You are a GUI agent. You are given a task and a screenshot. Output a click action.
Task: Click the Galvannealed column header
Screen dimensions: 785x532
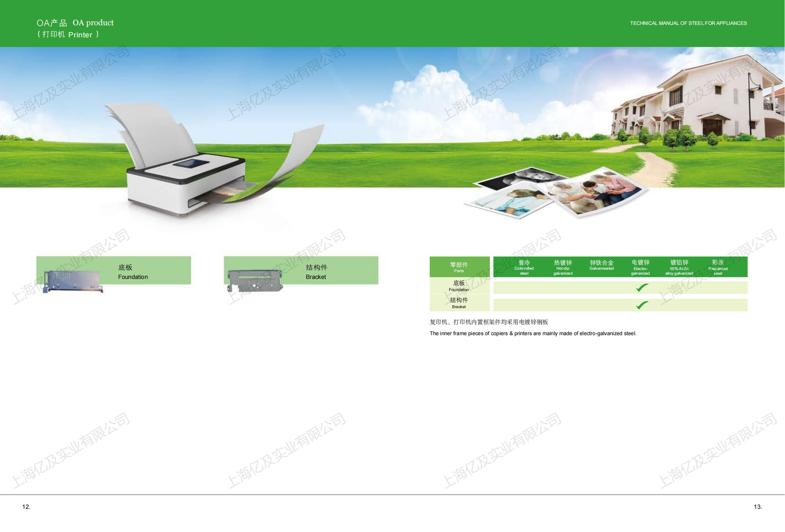click(x=601, y=265)
